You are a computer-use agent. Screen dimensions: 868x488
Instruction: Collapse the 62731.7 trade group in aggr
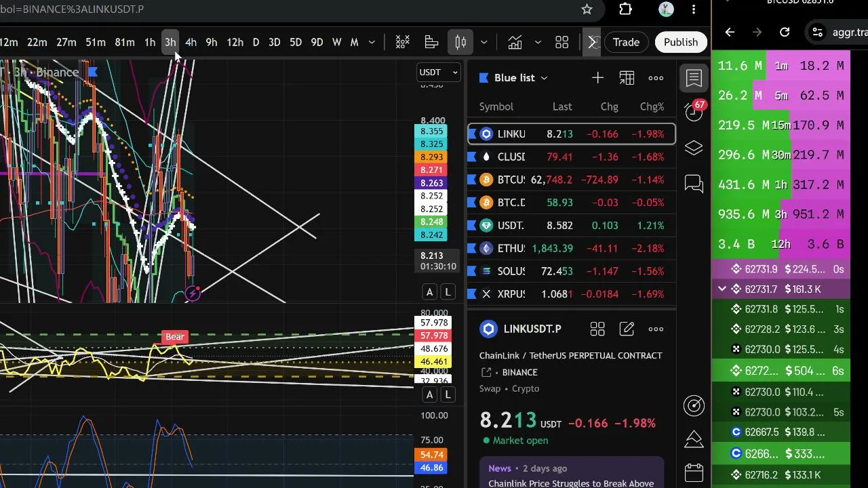coord(722,289)
